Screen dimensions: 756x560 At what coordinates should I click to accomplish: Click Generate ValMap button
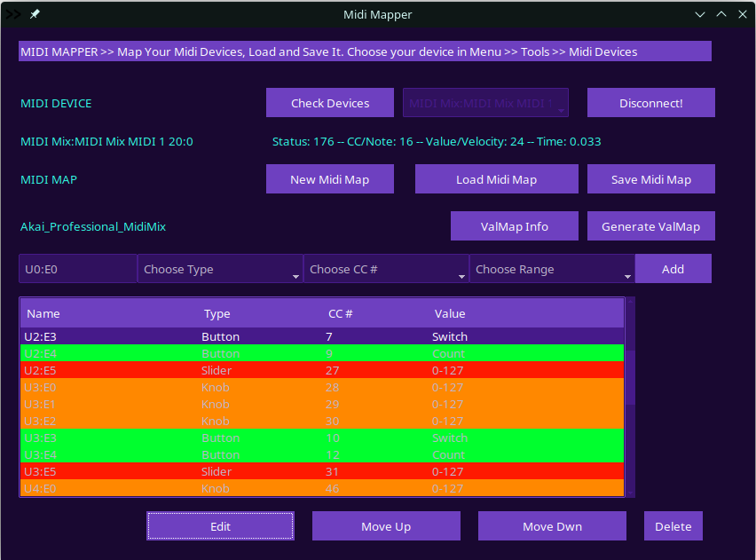coord(650,226)
